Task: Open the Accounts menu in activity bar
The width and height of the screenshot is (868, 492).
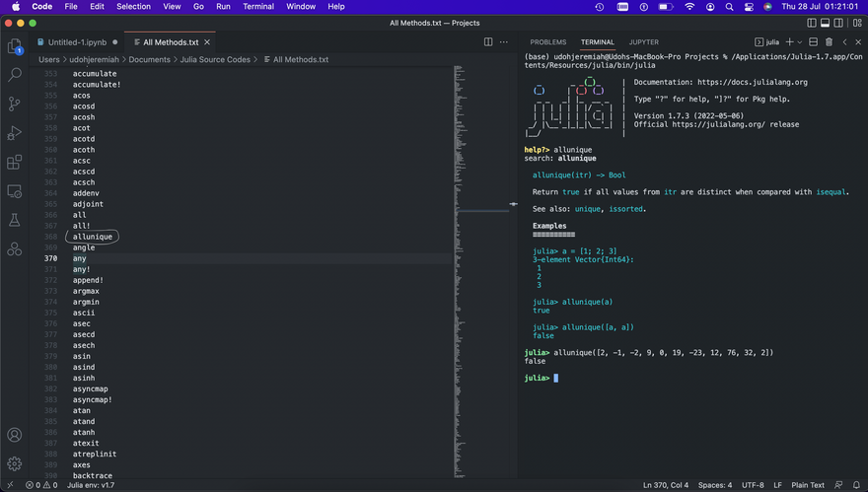Action: pyautogui.click(x=15, y=435)
